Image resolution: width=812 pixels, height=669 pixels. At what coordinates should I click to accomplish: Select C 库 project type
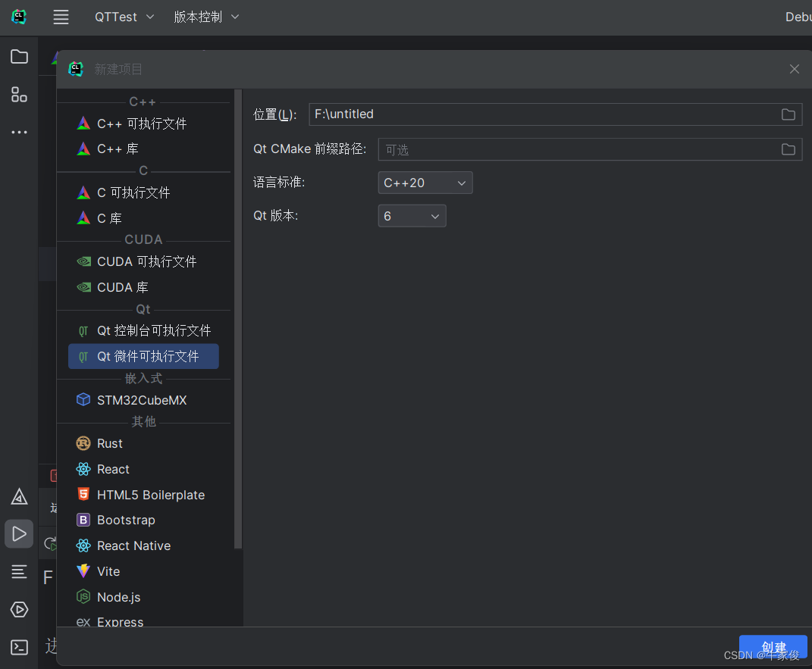143,218
